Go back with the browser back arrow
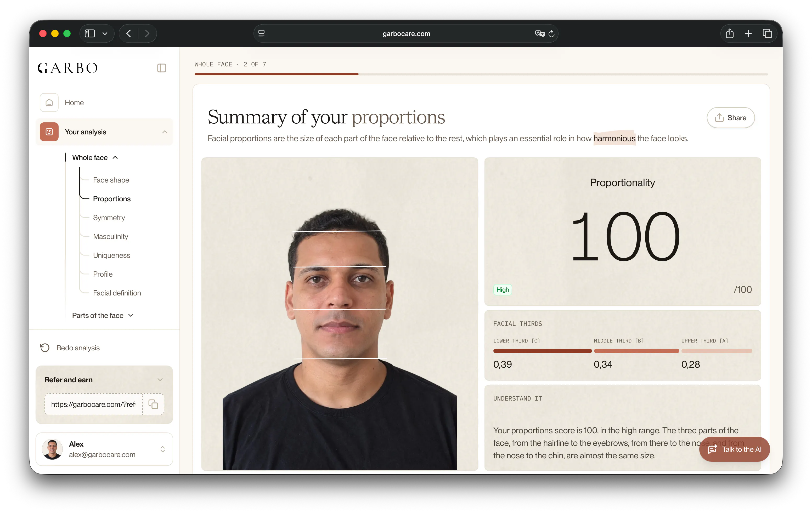Screen dimensions: 812x513 point(128,33)
